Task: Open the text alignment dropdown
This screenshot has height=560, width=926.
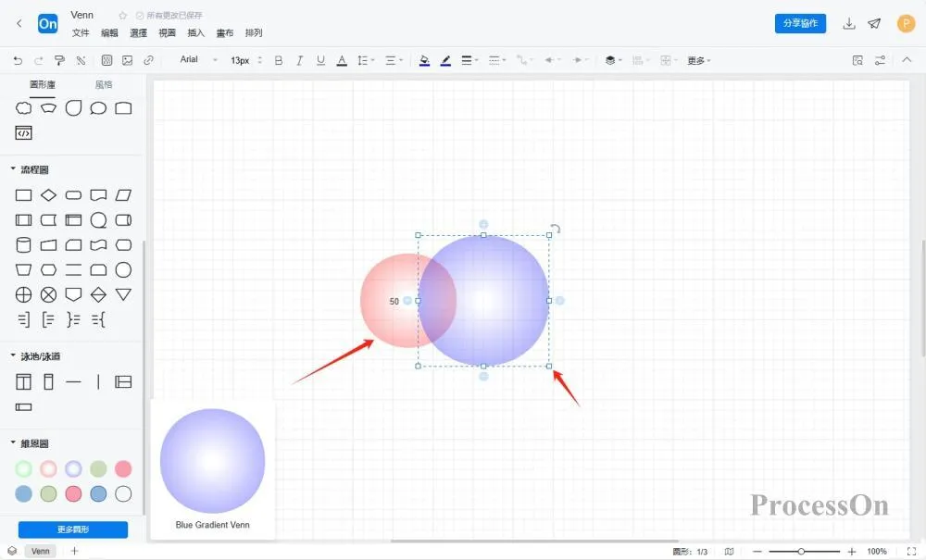Action: click(394, 60)
